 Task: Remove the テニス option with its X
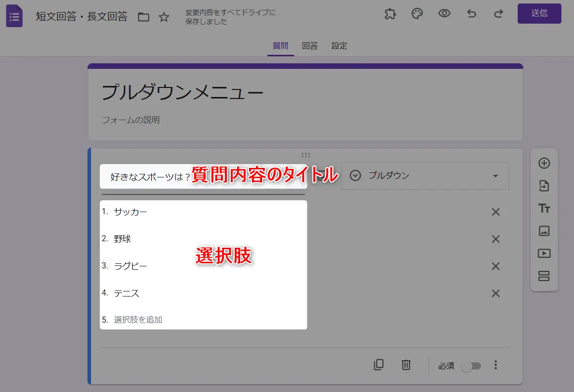[x=496, y=293]
